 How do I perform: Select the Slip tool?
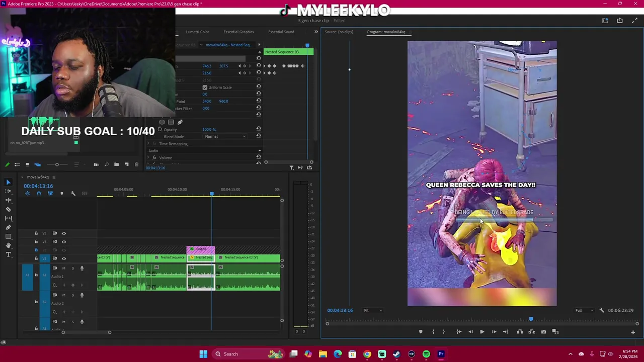(x=8, y=218)
